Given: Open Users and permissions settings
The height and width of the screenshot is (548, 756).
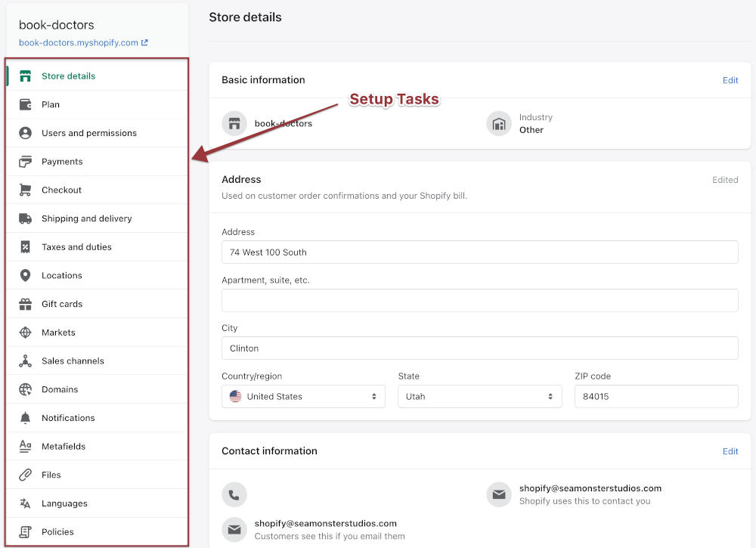Looking at the screenshot, I should tap(89, 133).
